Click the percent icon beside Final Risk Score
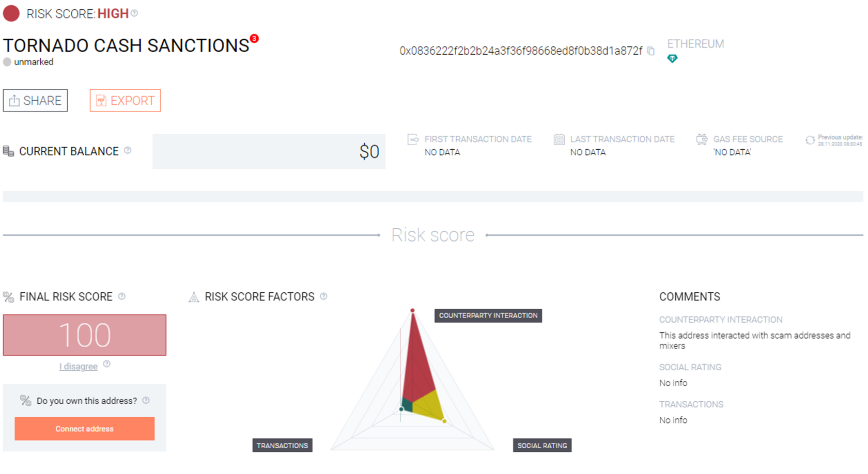This screenshot has height=474, width=868. 8,297
